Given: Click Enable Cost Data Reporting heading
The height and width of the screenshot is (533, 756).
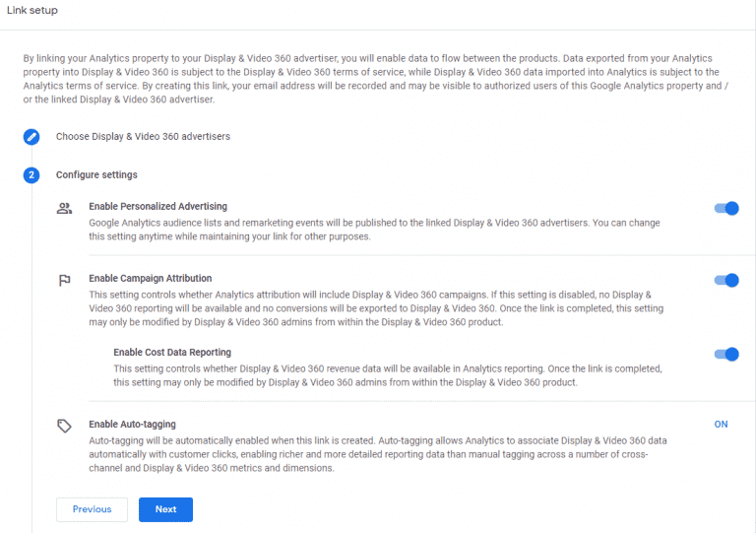Looking at the screenshot, I should [x=172, y=352].
